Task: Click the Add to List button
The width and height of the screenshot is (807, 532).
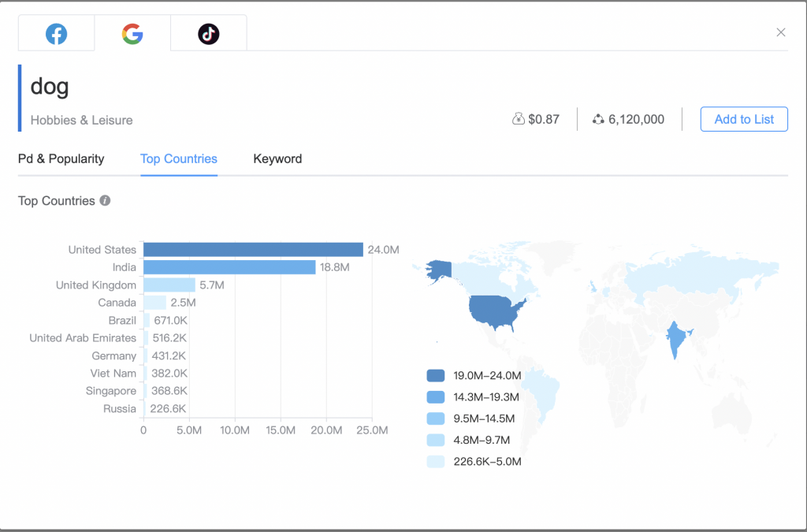Action: coord(743,119)
